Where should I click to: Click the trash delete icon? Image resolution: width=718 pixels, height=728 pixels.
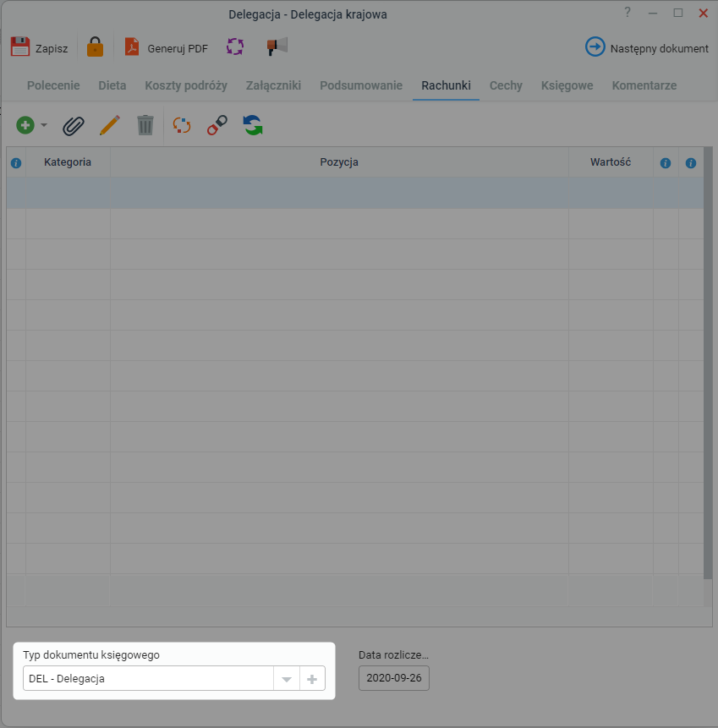[145, 125]
